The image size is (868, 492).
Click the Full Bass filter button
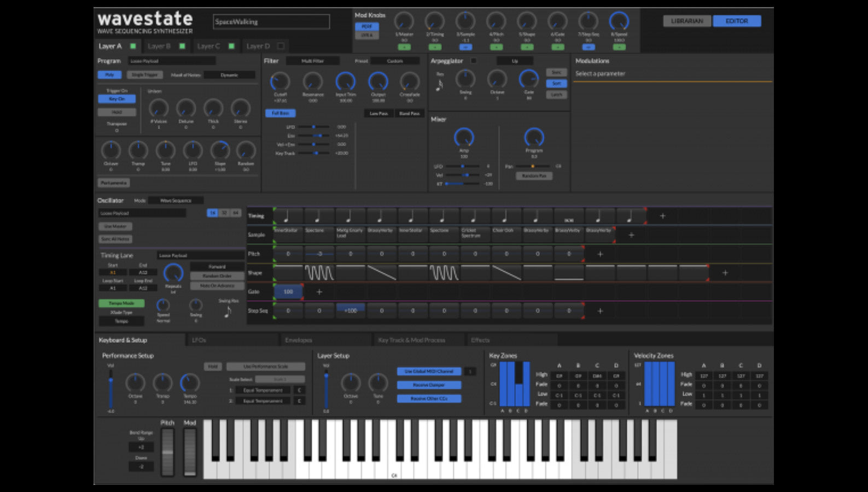[x=281, y=113]
